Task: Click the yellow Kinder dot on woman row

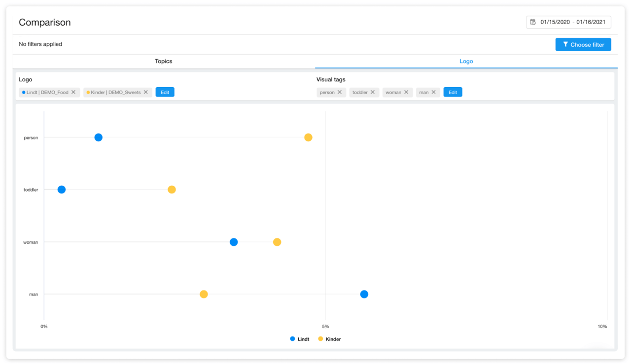Action: [277, 242]
